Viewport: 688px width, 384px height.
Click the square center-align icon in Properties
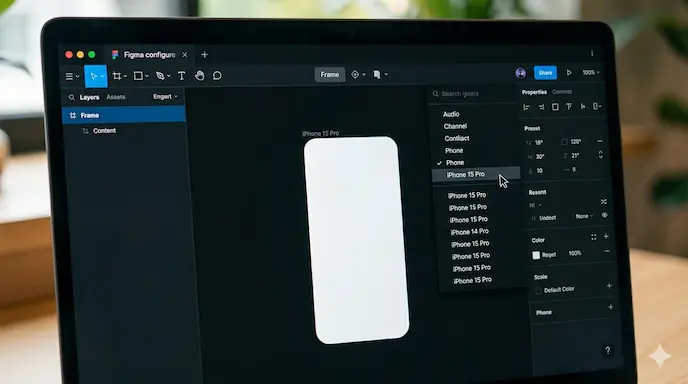pyautogui.click(x=555, y=107)
